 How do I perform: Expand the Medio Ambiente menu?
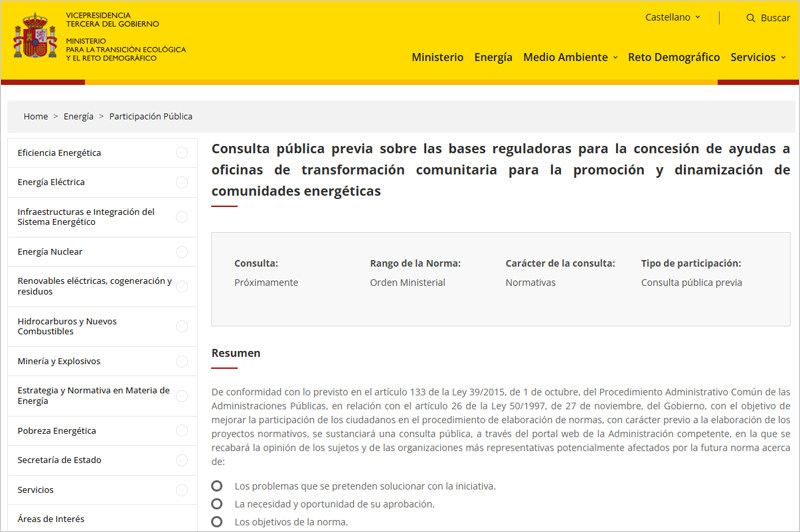coord(570,57)
